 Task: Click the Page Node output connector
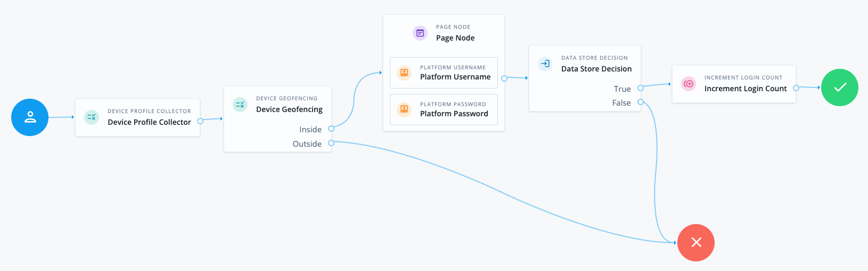pyautogui.click(x=504, y=78)
